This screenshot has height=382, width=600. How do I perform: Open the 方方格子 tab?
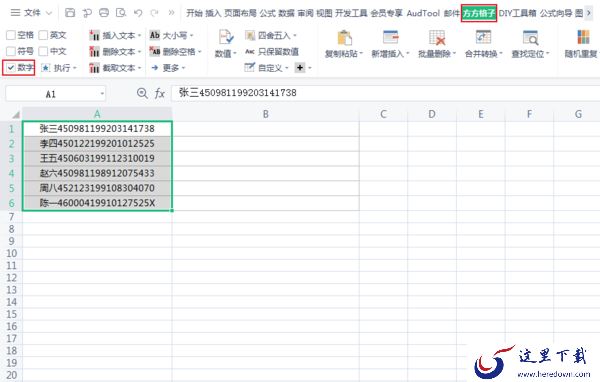tap(478, 13)
